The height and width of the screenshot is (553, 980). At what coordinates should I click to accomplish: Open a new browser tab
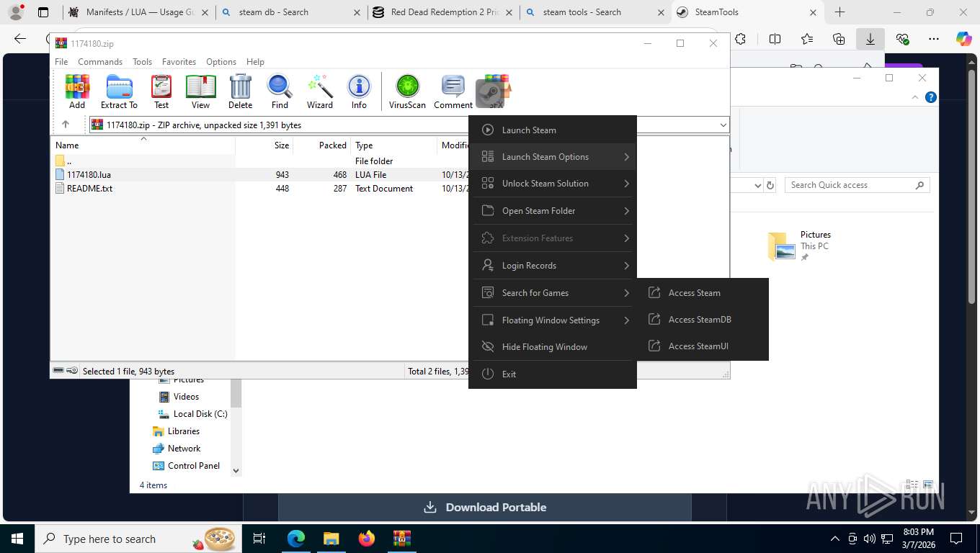click(839, 12)
